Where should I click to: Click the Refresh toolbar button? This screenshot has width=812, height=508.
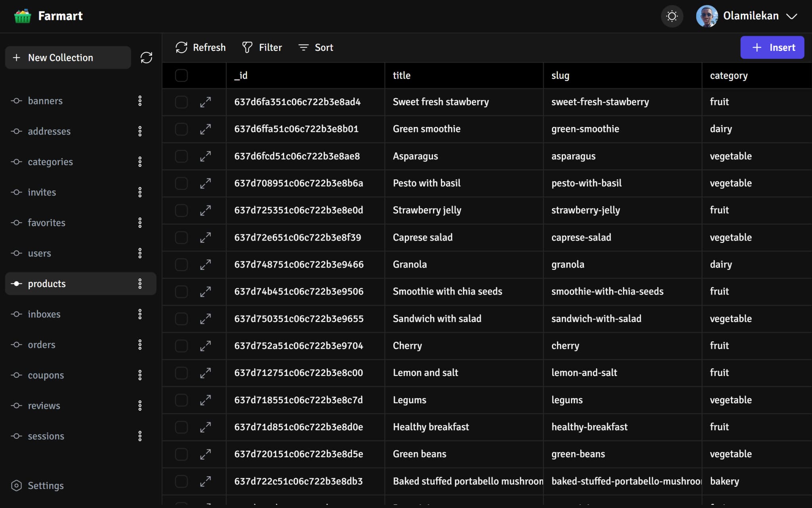tap(200, 48)
